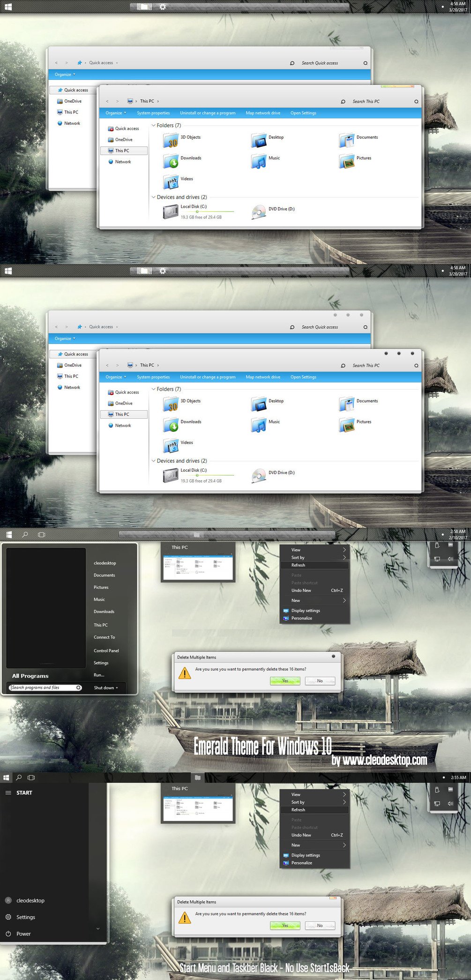Select Quick access in round-button This PC navigation pane
Screen dimensions: 471x980
[x=123, y=392]
